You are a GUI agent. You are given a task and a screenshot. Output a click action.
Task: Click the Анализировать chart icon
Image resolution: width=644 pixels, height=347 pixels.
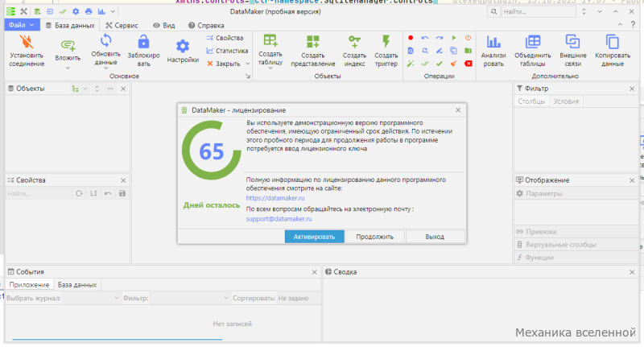(x=493, y=42)
